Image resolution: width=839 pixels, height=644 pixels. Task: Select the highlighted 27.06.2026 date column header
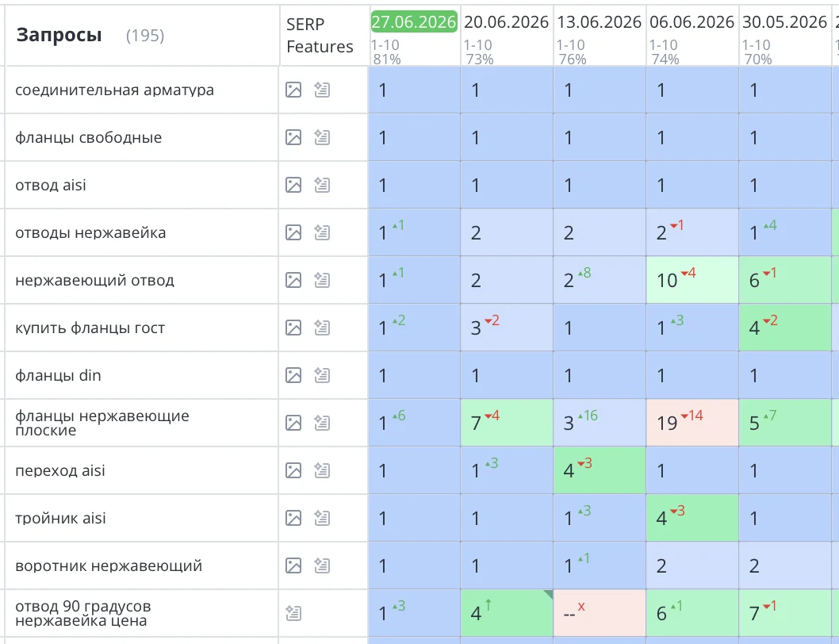click(x=414, y=22)
